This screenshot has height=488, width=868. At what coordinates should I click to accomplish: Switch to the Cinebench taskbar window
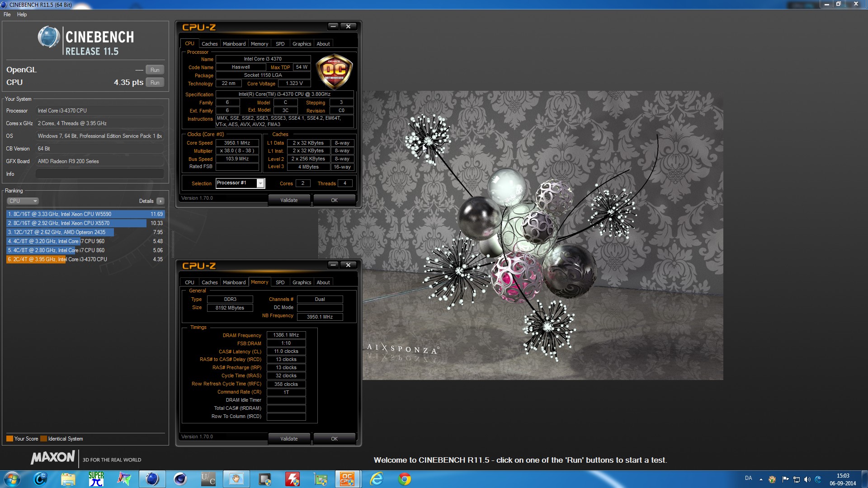[x=152, y=479]
